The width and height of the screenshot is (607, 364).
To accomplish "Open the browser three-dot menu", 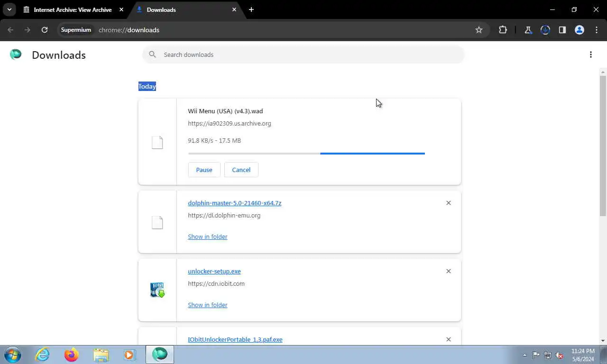I will pos(597,30).
